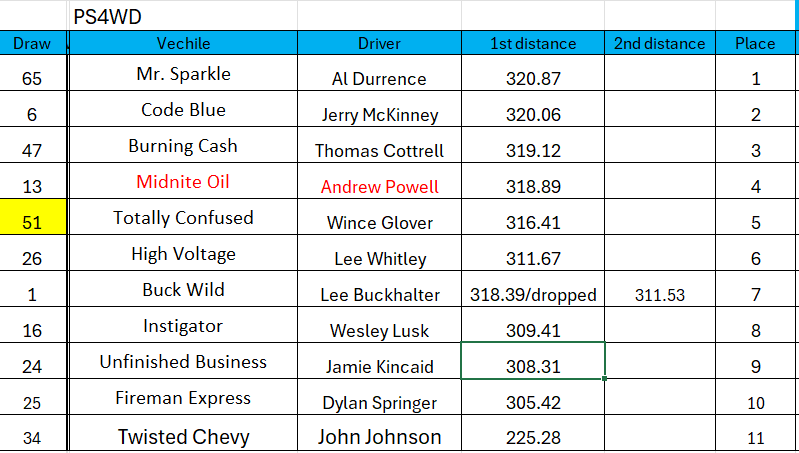Click the 1st distance header cell
This screenshot has height=453, width=799.
(532, 43)
